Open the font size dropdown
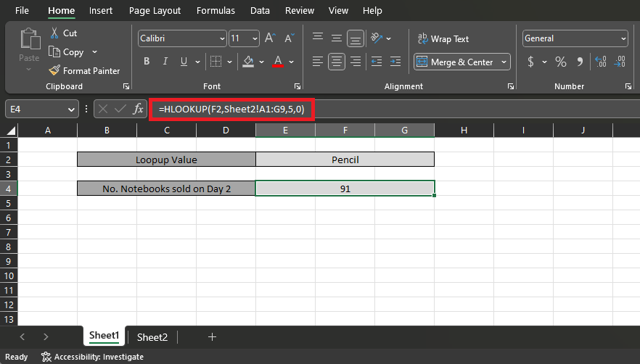This screenshot has width=640, height=364. (x=255, y=38)
